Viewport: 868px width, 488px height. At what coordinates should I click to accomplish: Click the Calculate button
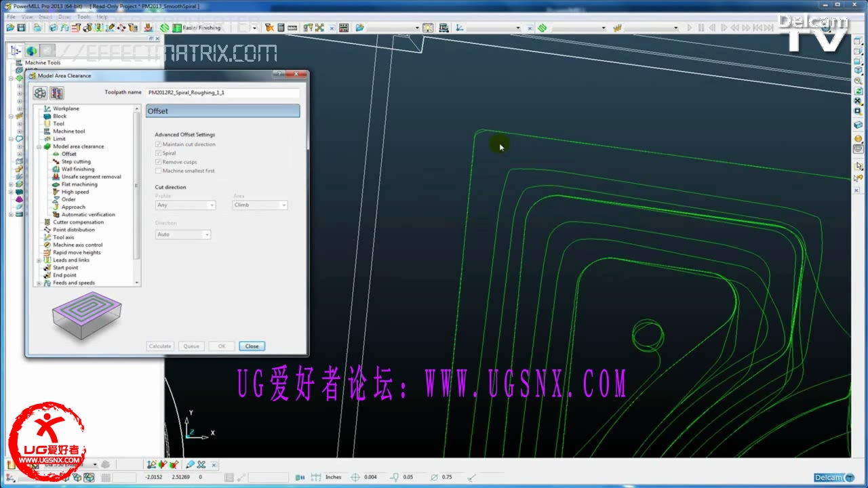160,346
